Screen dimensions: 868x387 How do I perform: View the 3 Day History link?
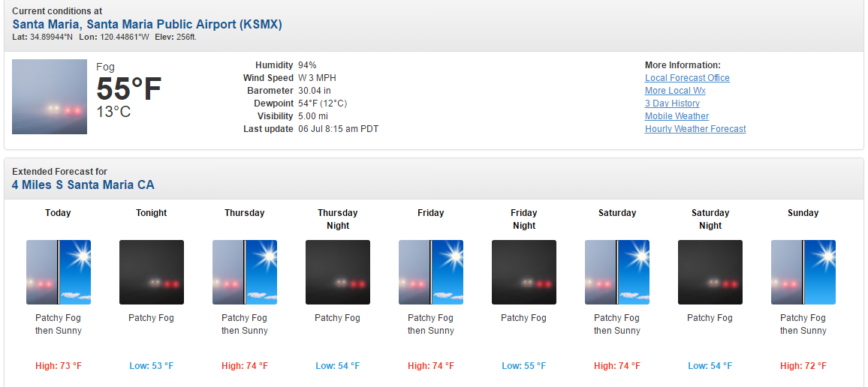tap(672, 103)
